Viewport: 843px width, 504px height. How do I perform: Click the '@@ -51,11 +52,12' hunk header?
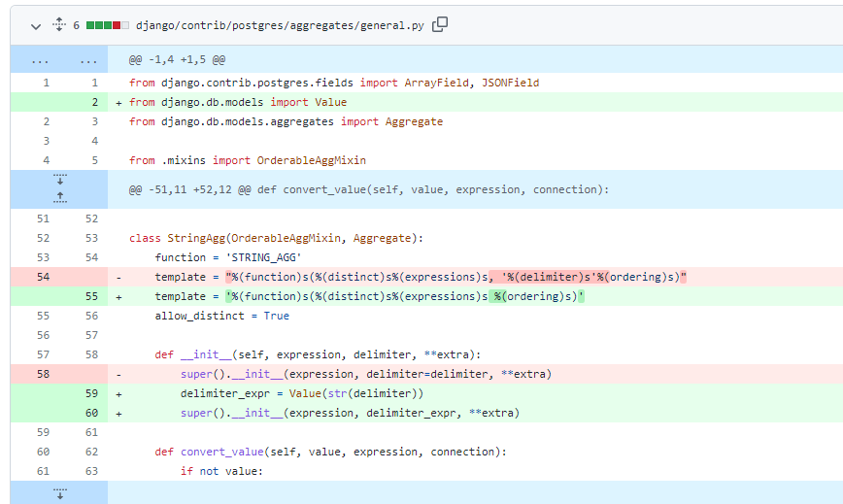368,189
